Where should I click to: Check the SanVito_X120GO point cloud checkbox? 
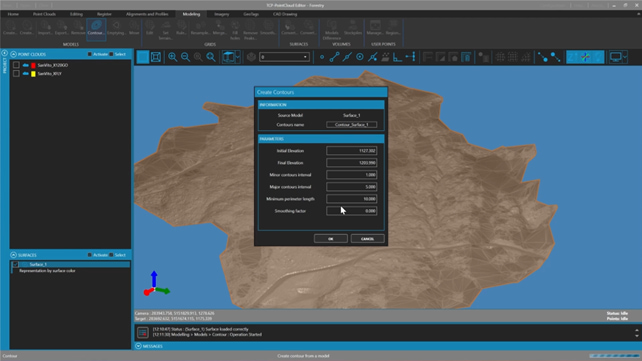[16, 65]
